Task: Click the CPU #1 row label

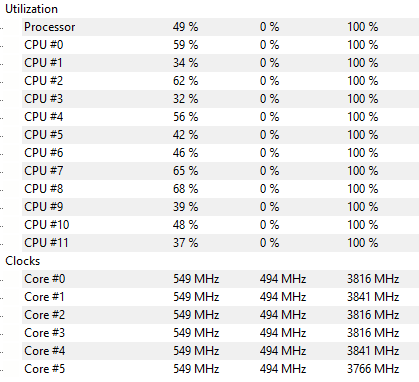Action: point(43,63)
